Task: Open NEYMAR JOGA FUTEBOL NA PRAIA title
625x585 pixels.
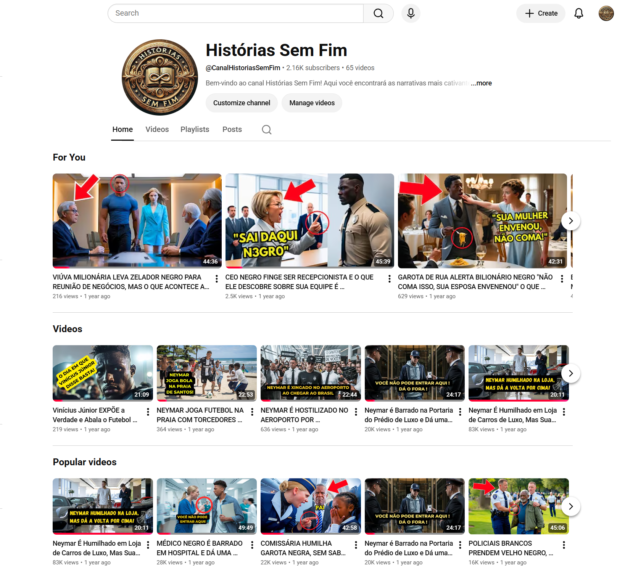Action: coord(200,415)
